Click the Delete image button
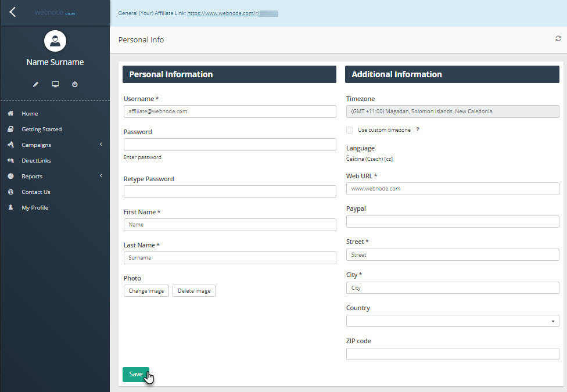The width and height of the screenshot is (567, 392). coord(194,291)
